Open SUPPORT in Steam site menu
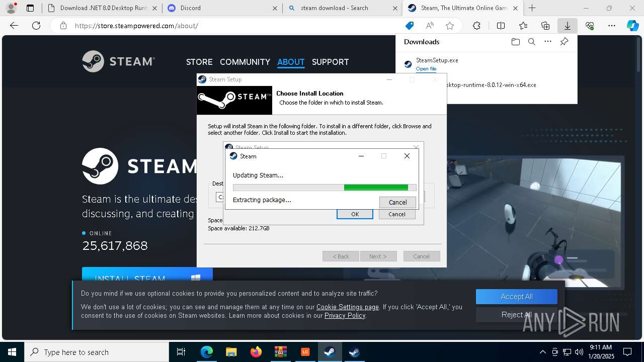The image size is (644, 362). pyautogui.click(x=330, y=62)
